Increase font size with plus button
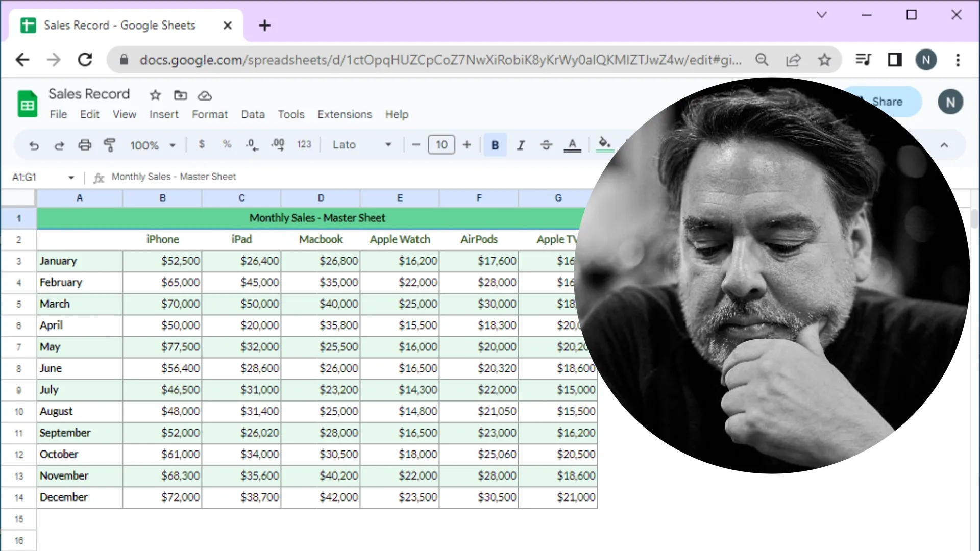980x551 pixels. (467, 145)
